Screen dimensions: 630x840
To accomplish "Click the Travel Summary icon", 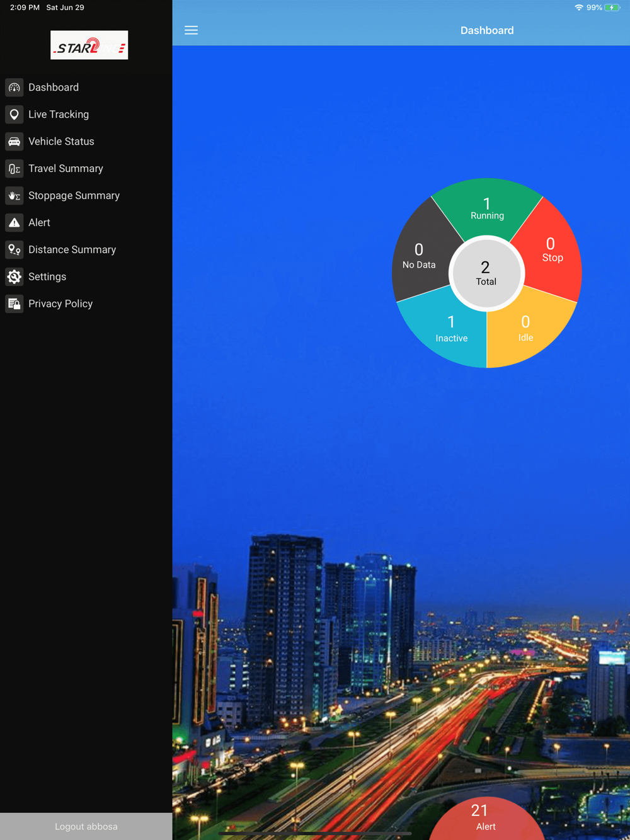I will [x=14, y=169].
